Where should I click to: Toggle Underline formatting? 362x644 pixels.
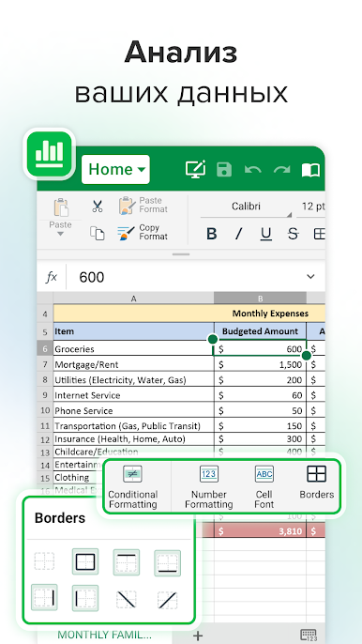266,234
